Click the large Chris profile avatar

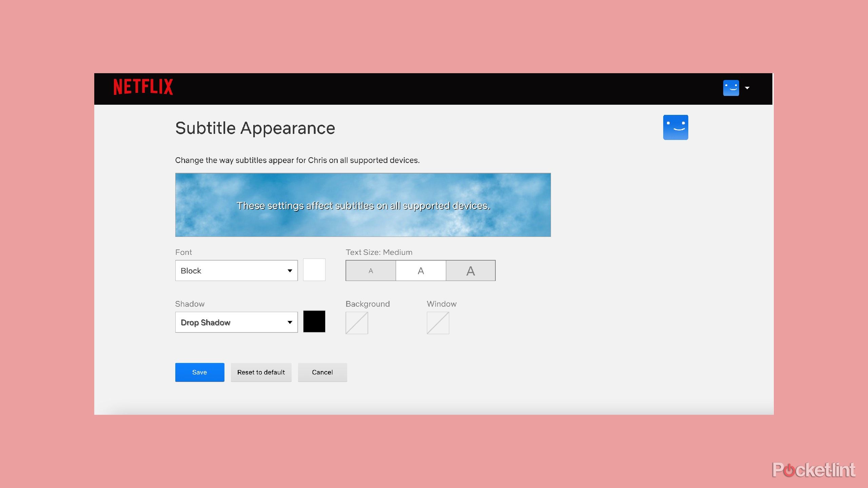(675, 127)
